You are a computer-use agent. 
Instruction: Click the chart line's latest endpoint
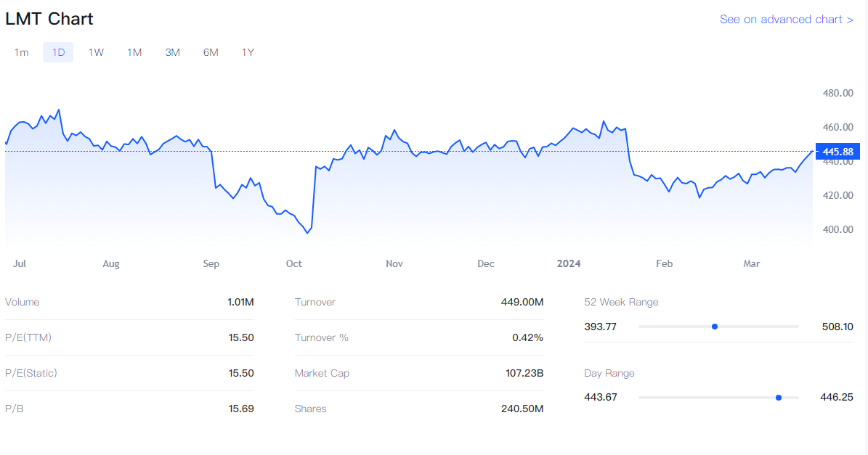811,151
